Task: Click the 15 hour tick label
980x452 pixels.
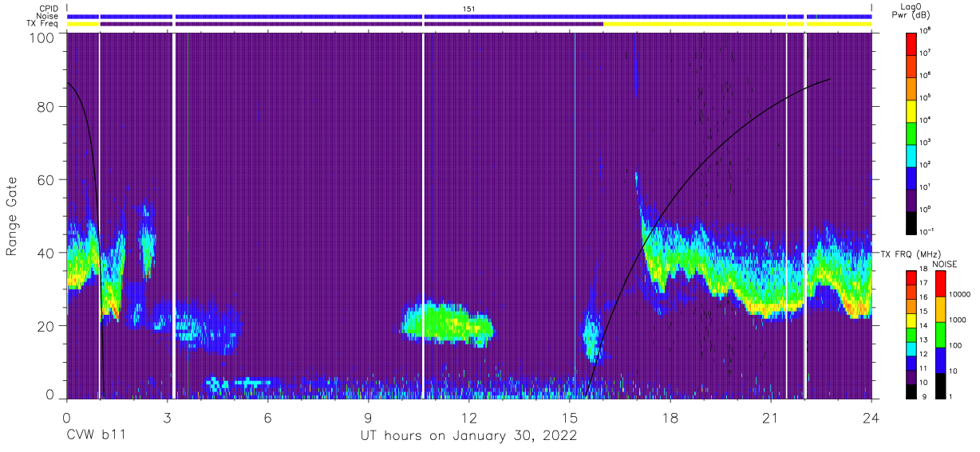Action: pos(570,418)
